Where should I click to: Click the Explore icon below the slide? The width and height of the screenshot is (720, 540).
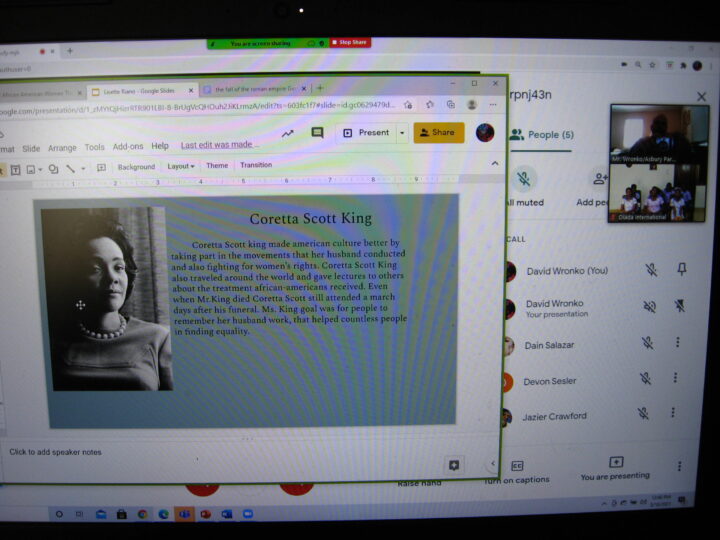coord(454,465)
